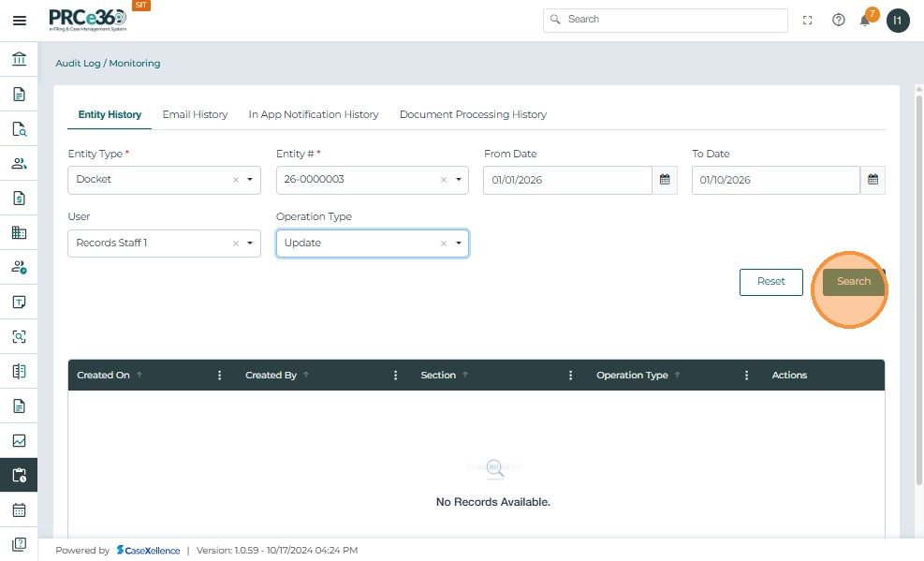Toggle fullscreen mode icon
This screenshot has width=924, height=561.
[808, 21]
